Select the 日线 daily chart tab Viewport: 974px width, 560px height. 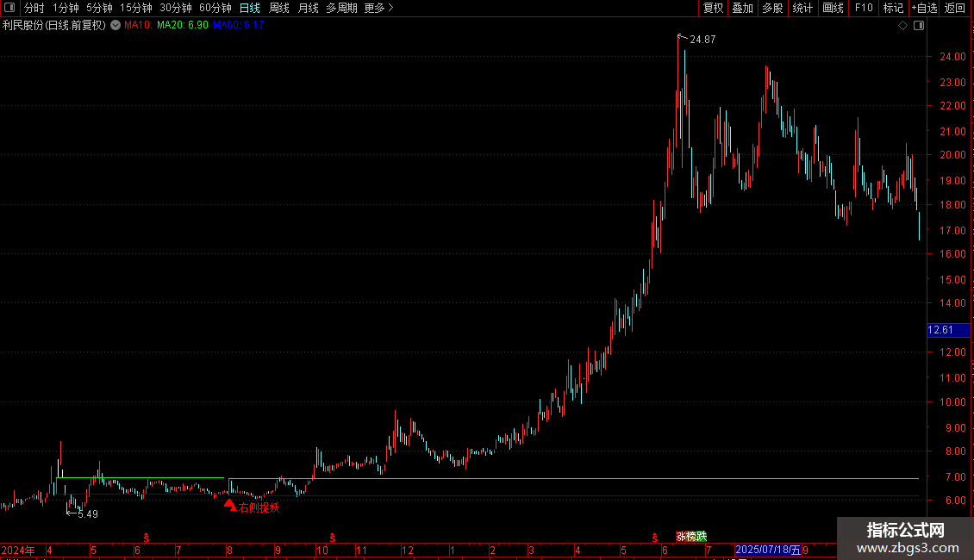[x=250, y=8]
